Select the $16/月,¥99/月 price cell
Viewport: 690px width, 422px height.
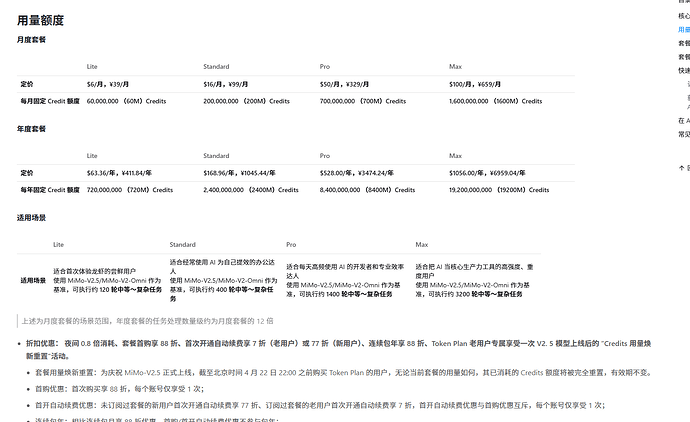(226, 84)
